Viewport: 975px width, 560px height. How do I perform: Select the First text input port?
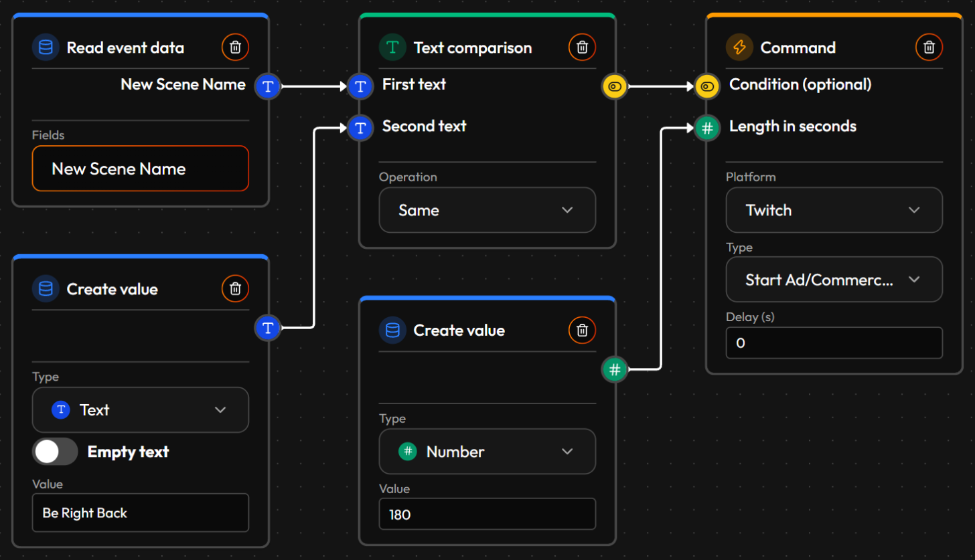(360, 86)
